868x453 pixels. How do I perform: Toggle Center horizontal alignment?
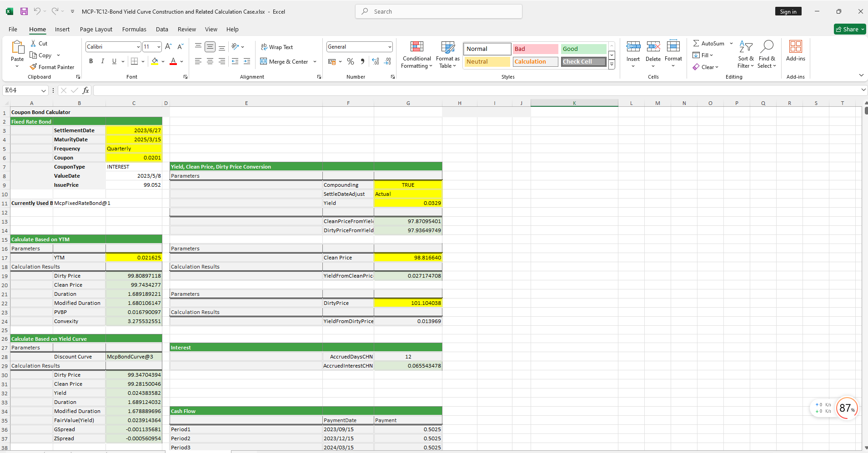pos(210,61)
